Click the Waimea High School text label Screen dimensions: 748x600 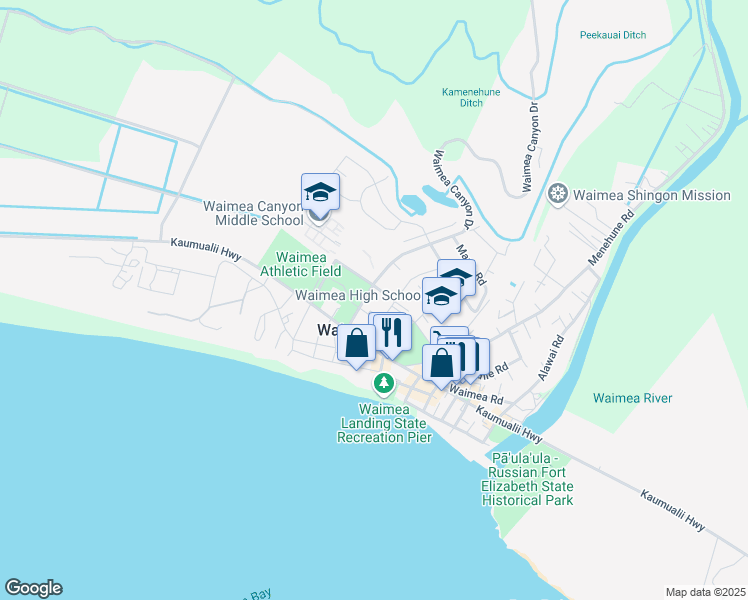coord(358,295)
